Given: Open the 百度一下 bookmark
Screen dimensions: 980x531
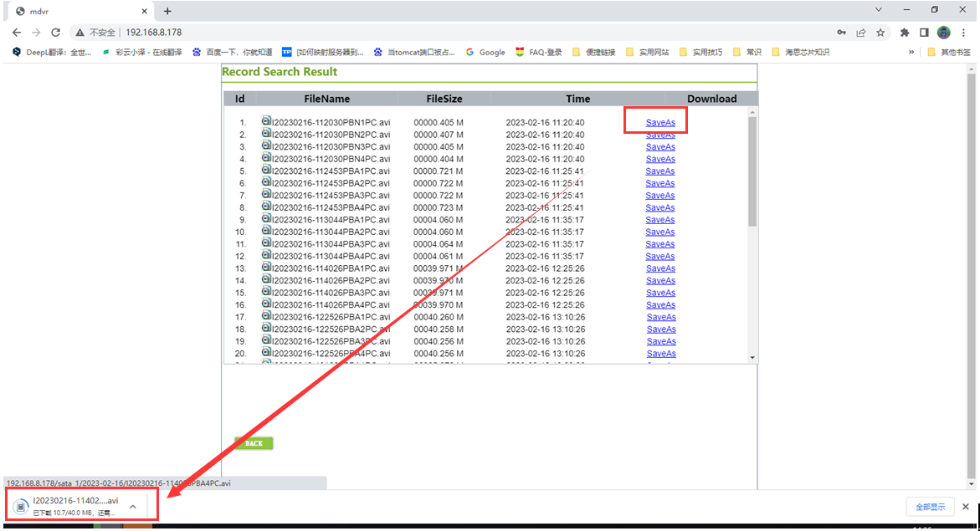Looking at the screenshot, I should pos(232,53).
